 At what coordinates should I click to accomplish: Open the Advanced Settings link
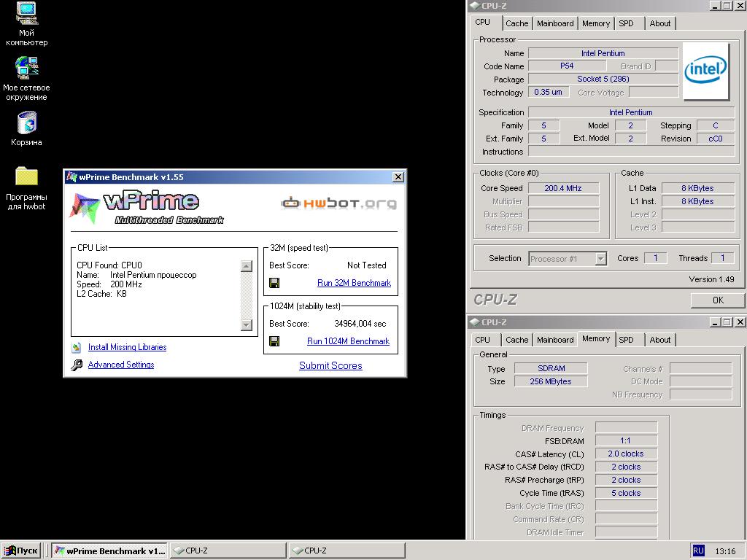[121, 365]
